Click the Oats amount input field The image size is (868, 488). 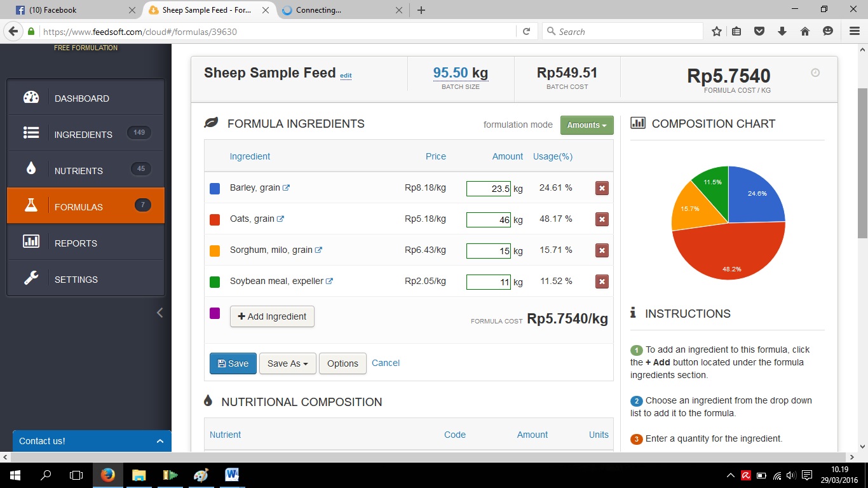tap(488, 220)
